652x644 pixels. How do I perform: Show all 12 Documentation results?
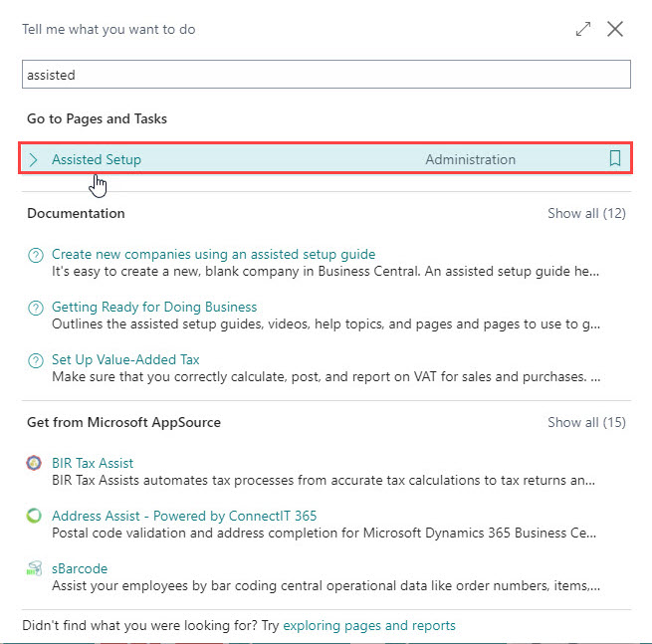[x=586, y=213]
